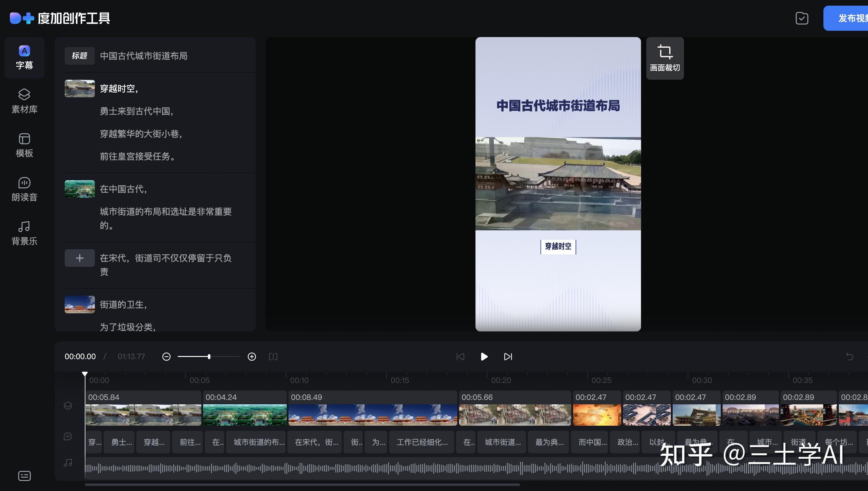Image resolution: width=868 pixels, height=491 pixels.
Task: Toggle the section preview bracket control
Action: point(273,356)
